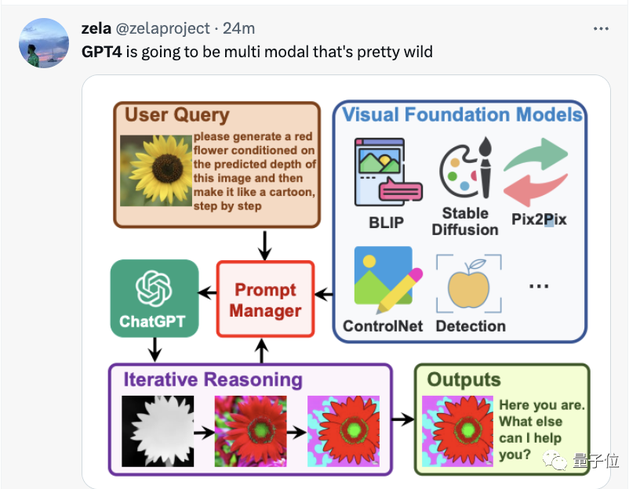640x489 pixels.
Task: Click the cartoon flower in Outputs
Action: click(456, 428)
